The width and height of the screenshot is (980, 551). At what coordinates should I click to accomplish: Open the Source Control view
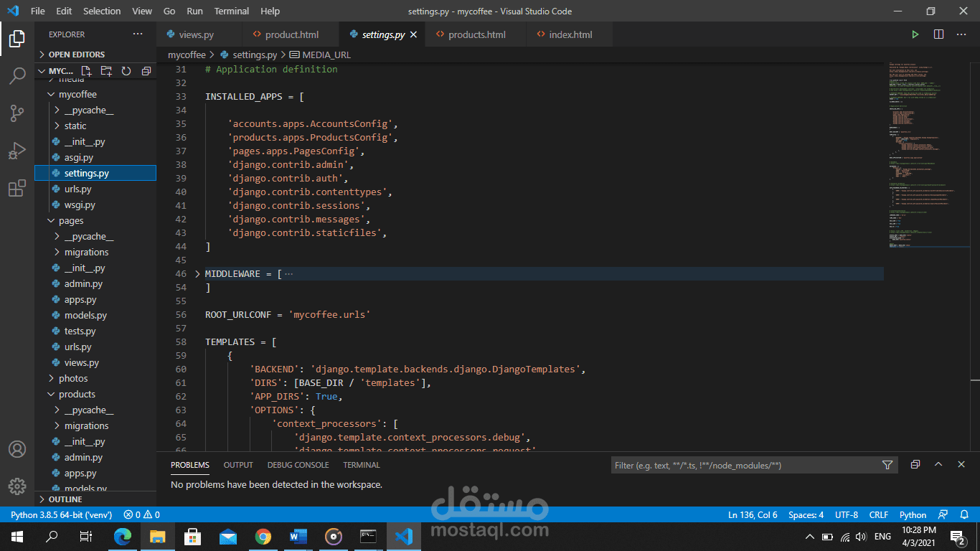(x=17, y=113)
